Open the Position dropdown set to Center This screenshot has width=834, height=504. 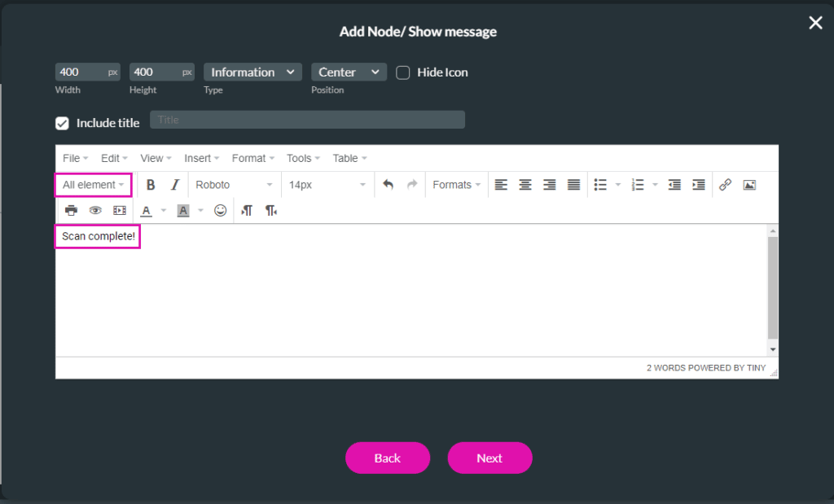point(349,72)
